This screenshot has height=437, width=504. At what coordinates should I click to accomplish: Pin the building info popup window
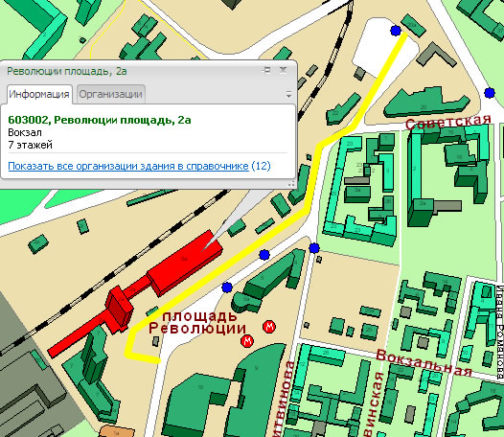coord(266,70)
